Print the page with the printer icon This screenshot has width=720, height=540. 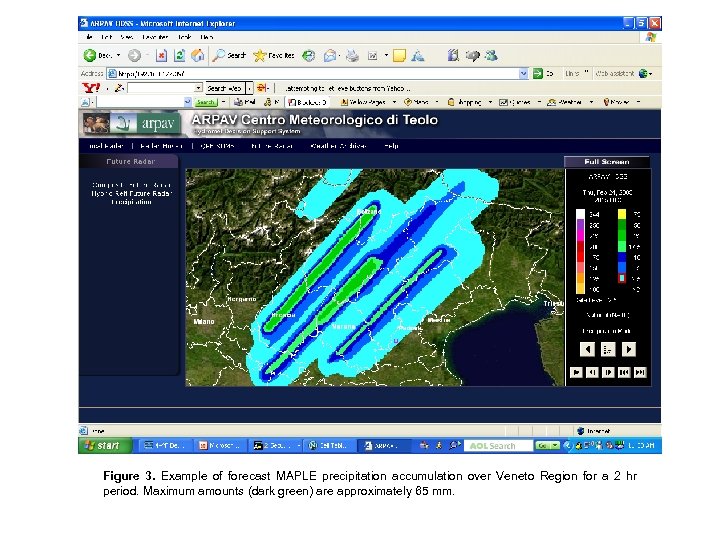point(352,56)
